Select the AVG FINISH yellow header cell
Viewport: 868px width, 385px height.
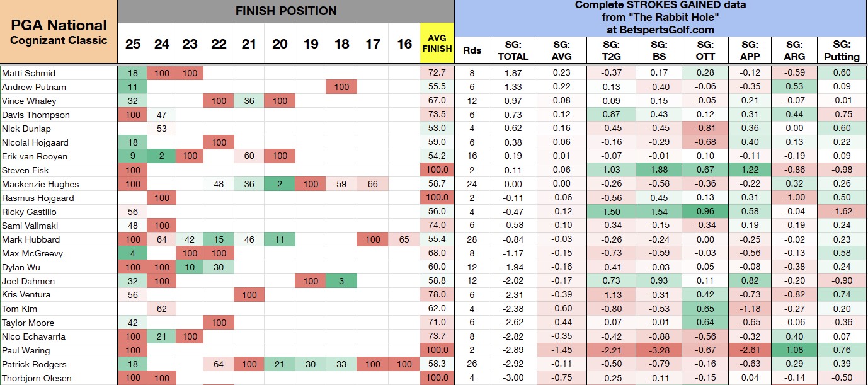[x=437, y=43]
